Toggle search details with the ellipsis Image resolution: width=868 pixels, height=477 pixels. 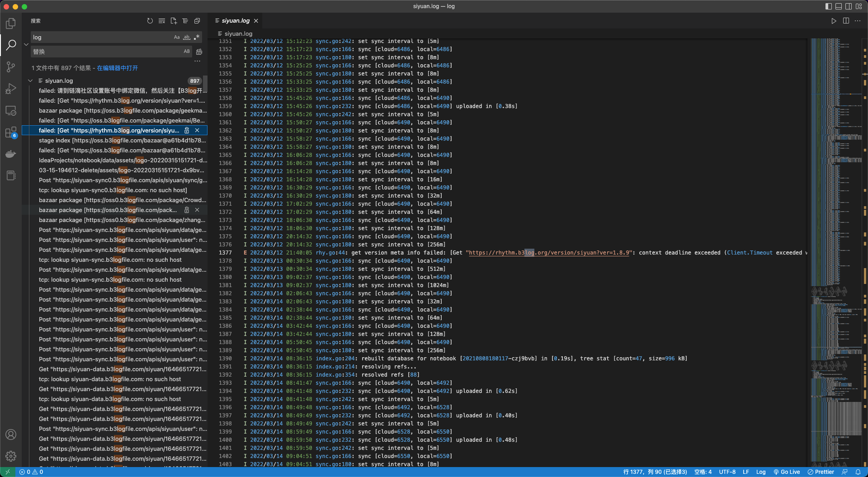[197, 61]
